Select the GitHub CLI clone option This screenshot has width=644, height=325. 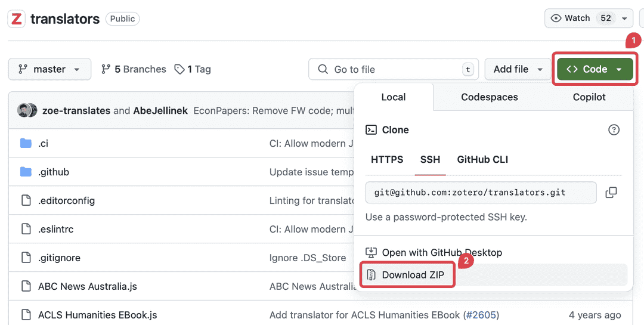point(482,160)
